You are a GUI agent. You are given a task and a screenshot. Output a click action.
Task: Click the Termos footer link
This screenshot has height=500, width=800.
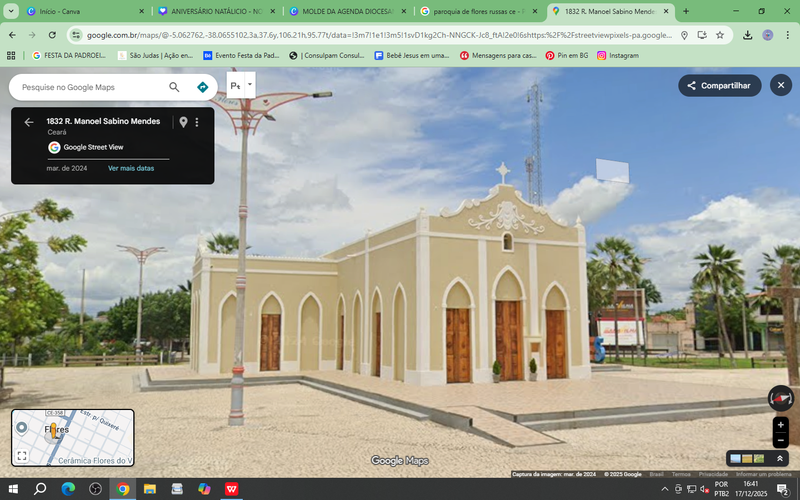pyautogui.click(x=681, y=474)
